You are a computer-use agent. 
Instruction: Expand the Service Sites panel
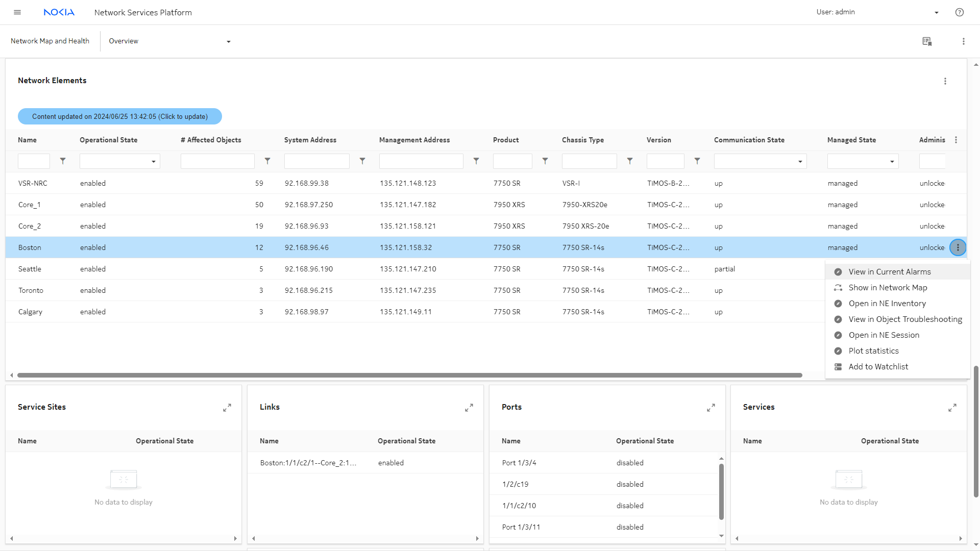(227, 407)
